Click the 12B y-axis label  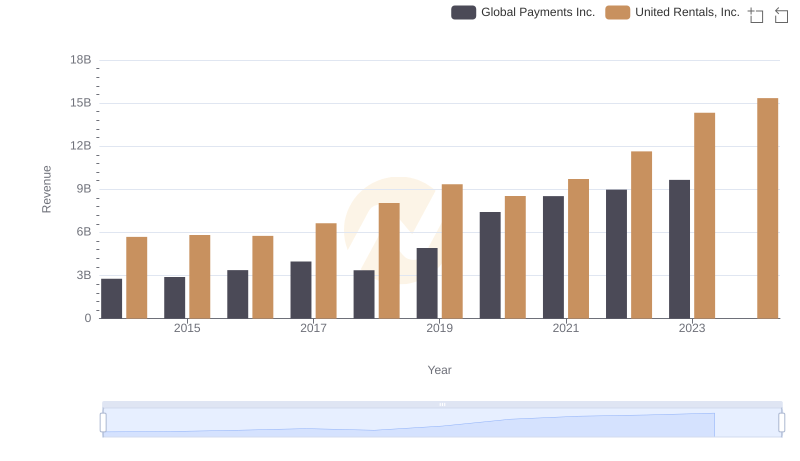(x=81, y=146)
